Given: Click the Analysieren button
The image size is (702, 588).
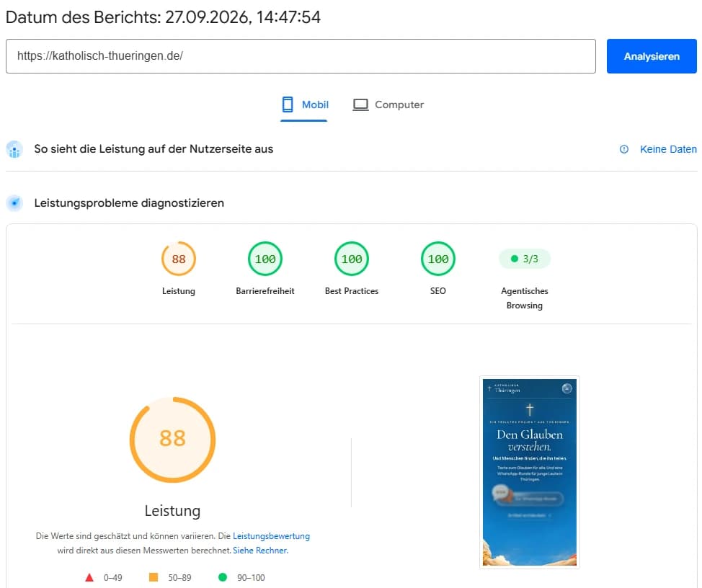Looking at the screenshot, I should coord(652,56).
